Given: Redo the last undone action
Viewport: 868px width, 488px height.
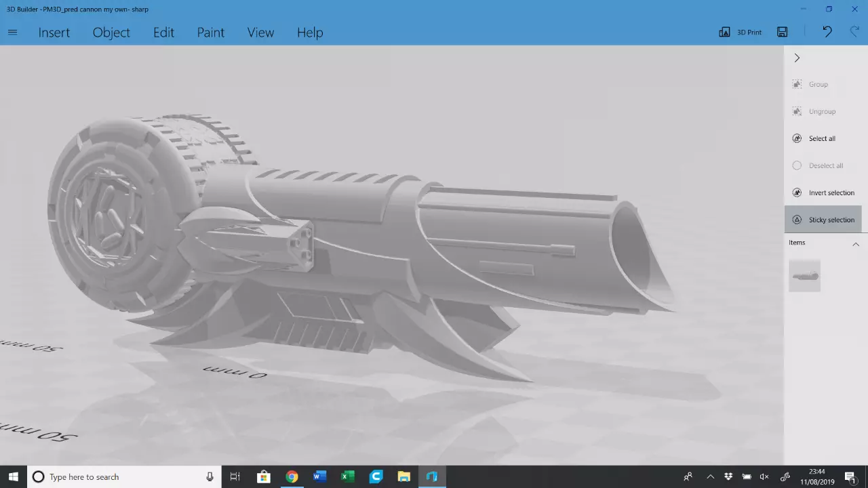Looking at the screenshot, I should (854, 32).
